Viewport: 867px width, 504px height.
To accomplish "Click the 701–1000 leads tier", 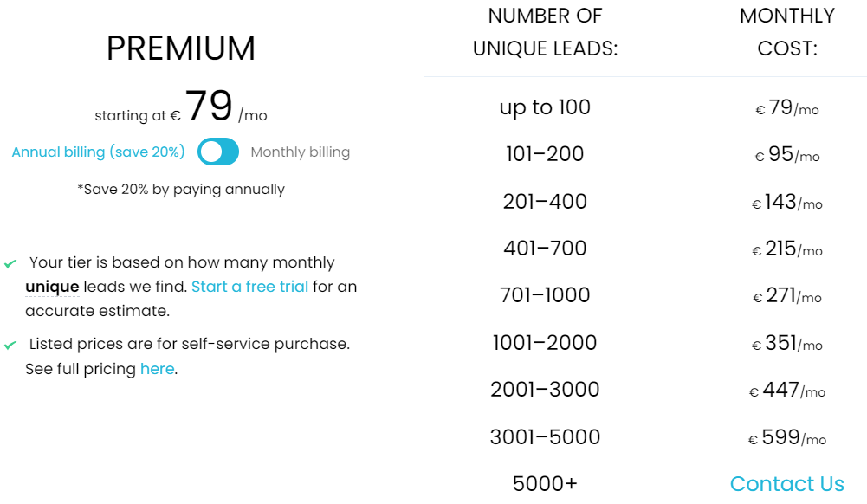I will point(545,295).
